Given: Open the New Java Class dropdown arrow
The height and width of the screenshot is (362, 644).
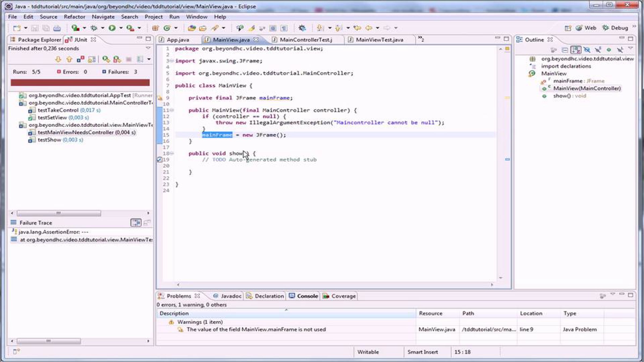Looking at the screenshot, I should coord(176,28).
